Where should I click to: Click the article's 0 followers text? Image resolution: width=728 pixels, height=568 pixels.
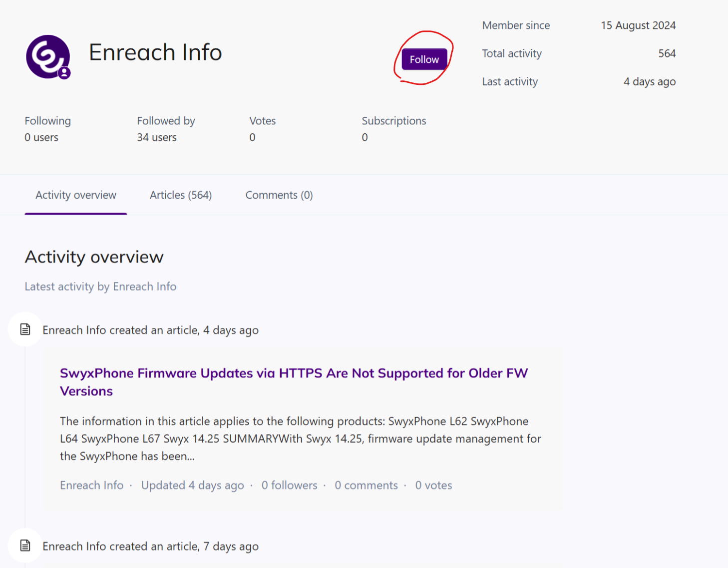289,485
